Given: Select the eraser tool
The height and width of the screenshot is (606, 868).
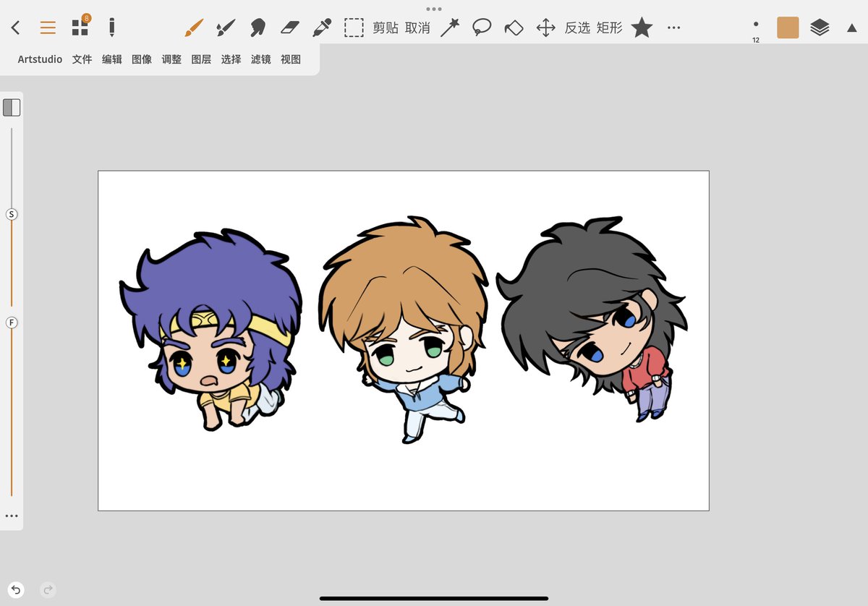Looking at the screenshot, I should pos(289,28).
